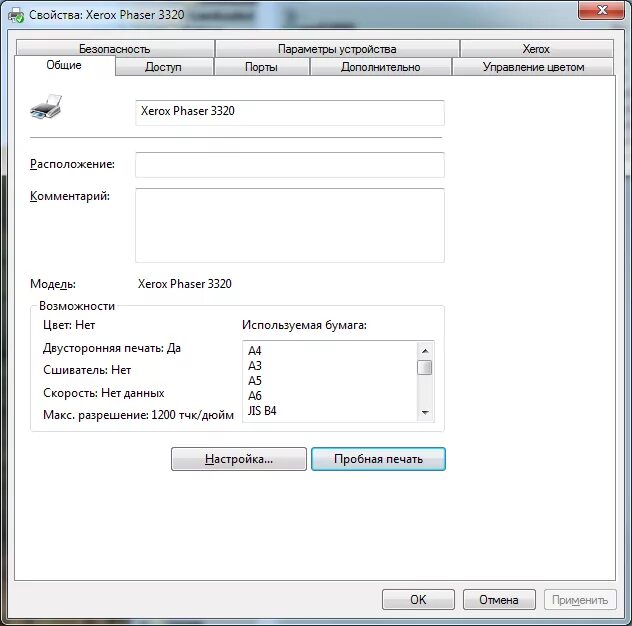This screenshot has height=626, width=632.
Task: Click paper list scroll down arrow
Action: pyautogui.click(x=425, y=412)
